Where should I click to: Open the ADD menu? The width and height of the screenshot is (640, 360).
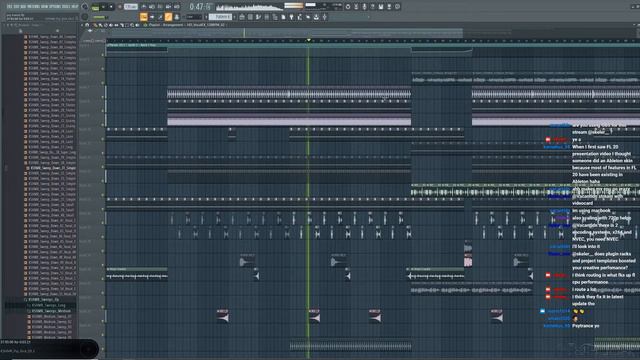click(23, 7)
